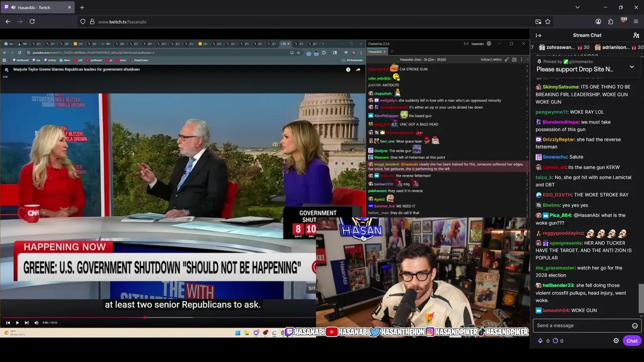Screen dimensions: 644x362
Task: Click the username hellbender33 in chat
Action: pos(558,286)
